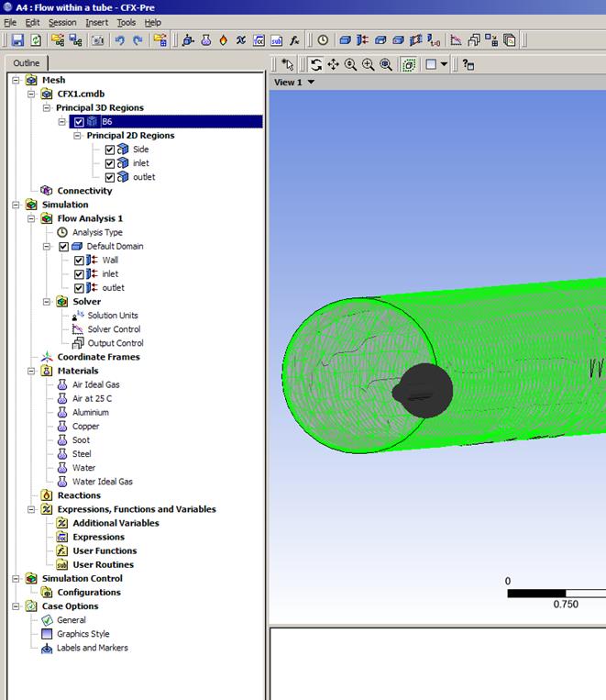Select the Rotate tool in viewer toolbar

pos(316,64)
